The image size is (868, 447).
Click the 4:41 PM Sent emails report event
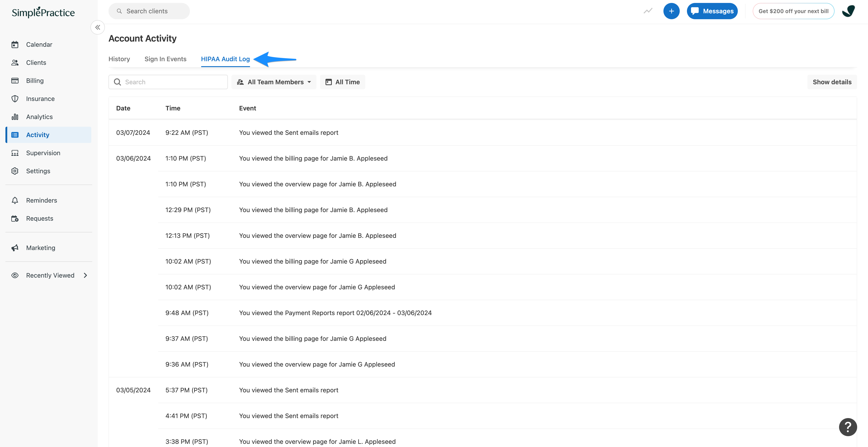(x=289, y=416)
